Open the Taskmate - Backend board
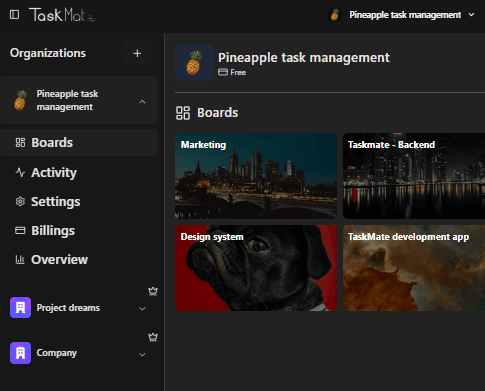The width and height of the screenshot is (485, 391). [414, 176]
